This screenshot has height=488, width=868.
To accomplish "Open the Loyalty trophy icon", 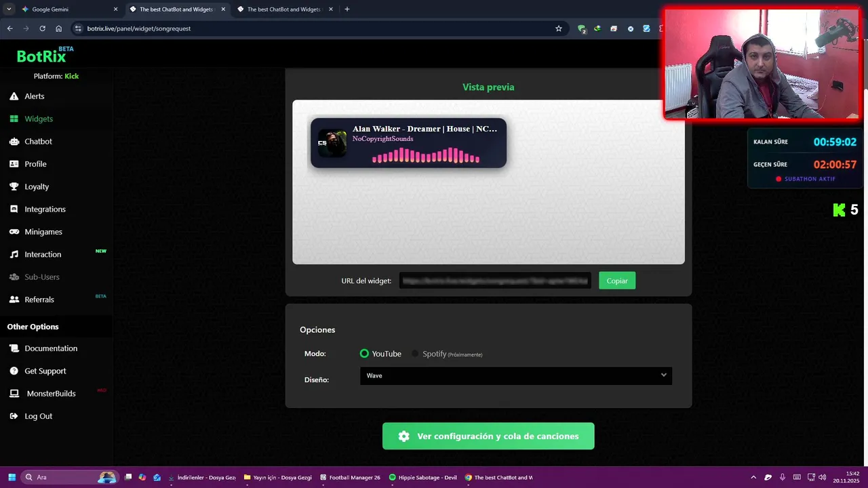I will click(14, 186).
